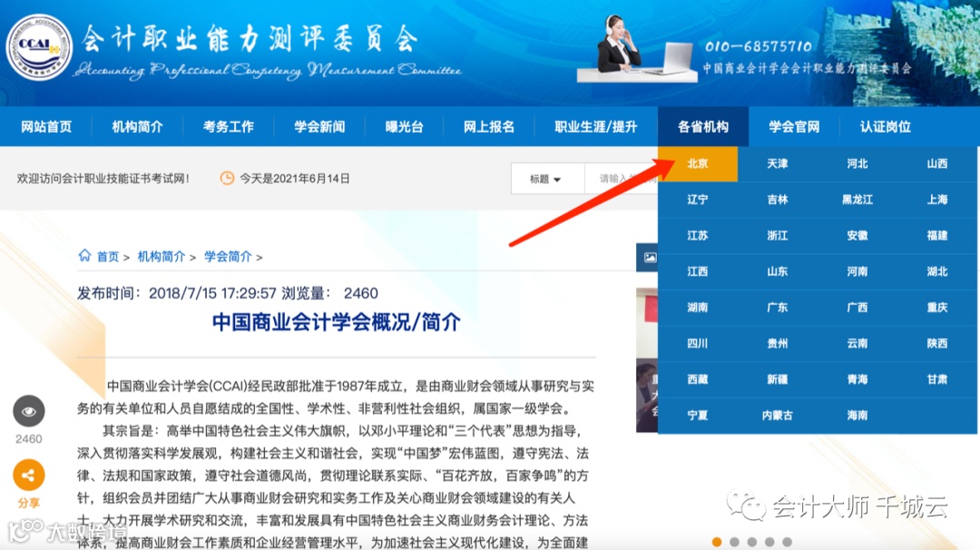Image resolution: width=980 pixels, height=550 pixels.
Task: Select 海南 in province dropdown
Action: [857, 415]
